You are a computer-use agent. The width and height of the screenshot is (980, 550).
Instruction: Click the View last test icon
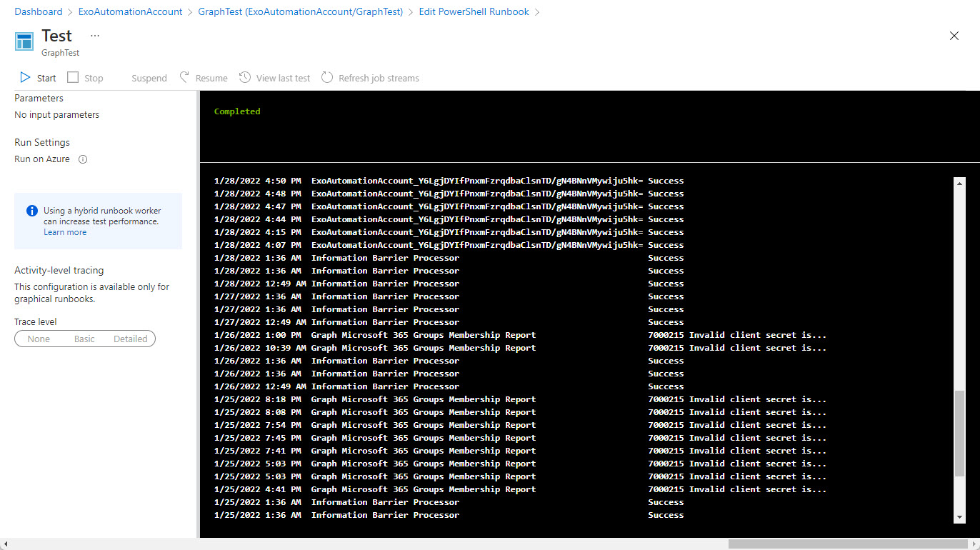pos(244,77)
